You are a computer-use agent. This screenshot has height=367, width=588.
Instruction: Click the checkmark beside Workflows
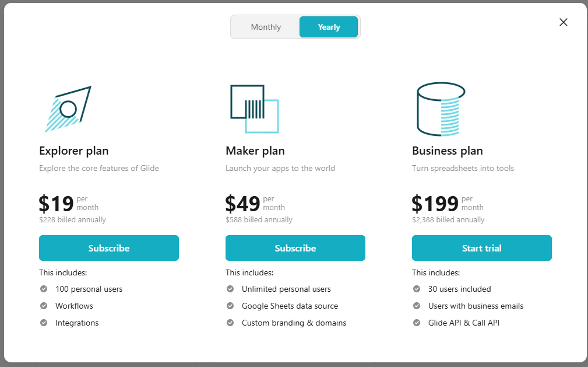tap(43, 306)
